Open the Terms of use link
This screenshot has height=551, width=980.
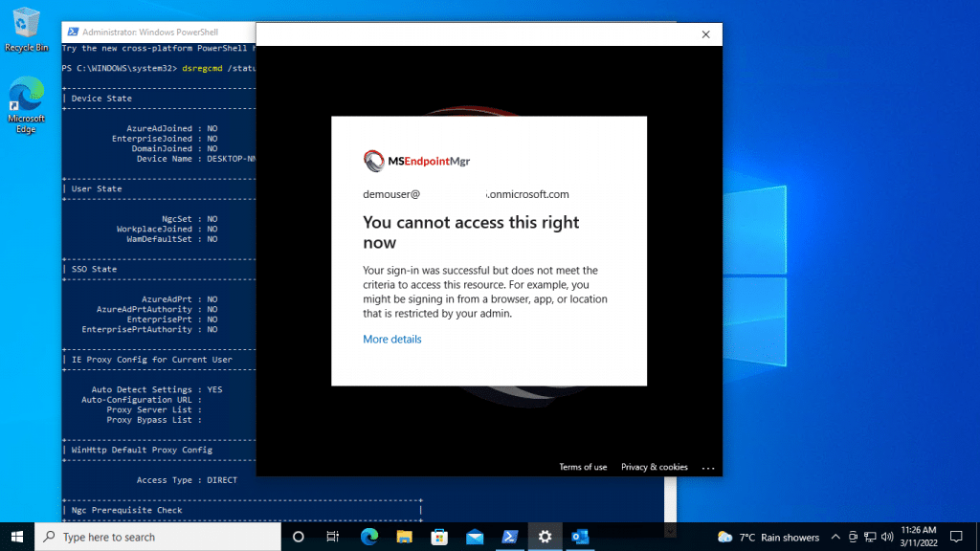pyautogui.click(x=583, y=467)
